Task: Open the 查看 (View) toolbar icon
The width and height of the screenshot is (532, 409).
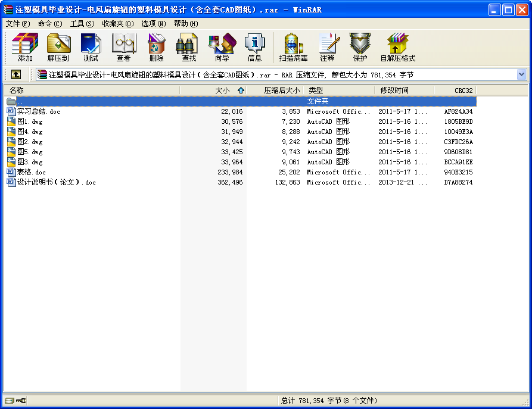Action: (x=123, y=47)
